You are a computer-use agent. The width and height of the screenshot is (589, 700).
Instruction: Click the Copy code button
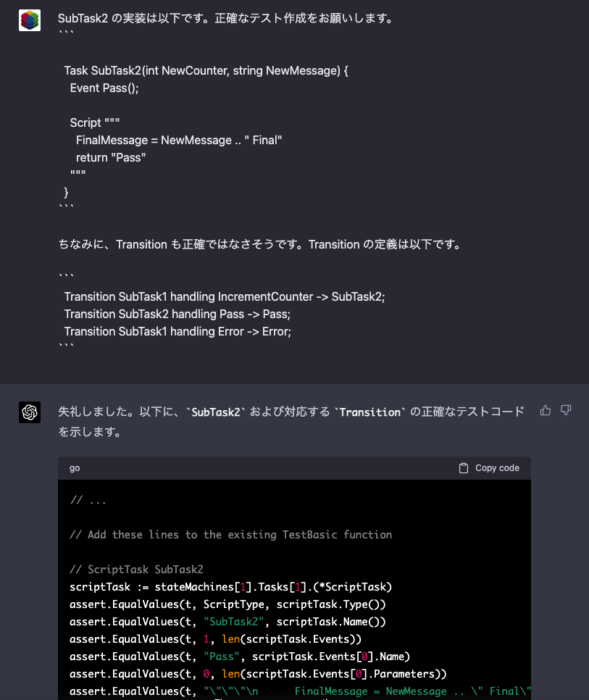pos(489,468)
